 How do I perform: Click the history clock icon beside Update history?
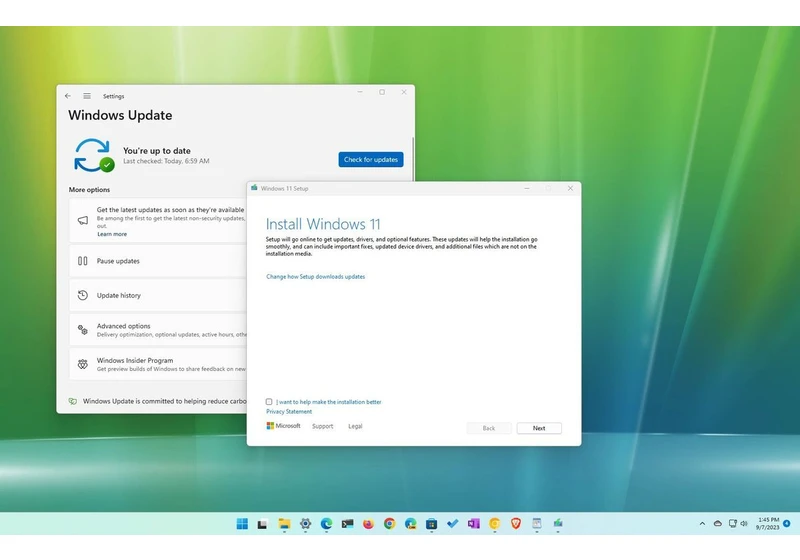[x=83, y=295]
